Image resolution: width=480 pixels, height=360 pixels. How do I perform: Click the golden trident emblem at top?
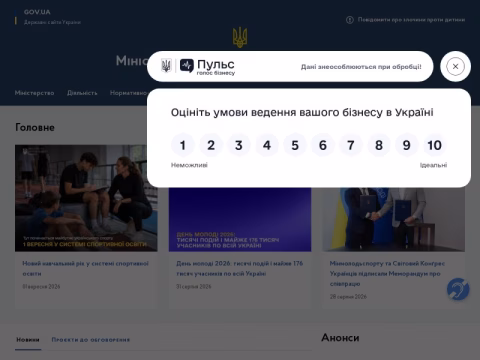point(240,37)
